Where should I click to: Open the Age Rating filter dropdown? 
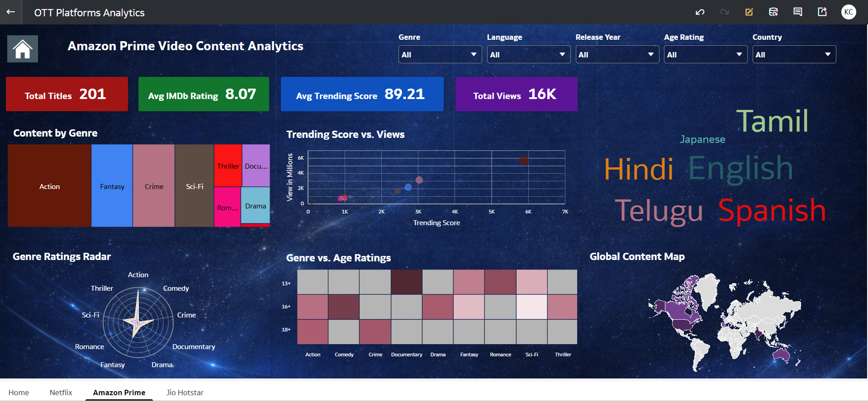(705, 55)
